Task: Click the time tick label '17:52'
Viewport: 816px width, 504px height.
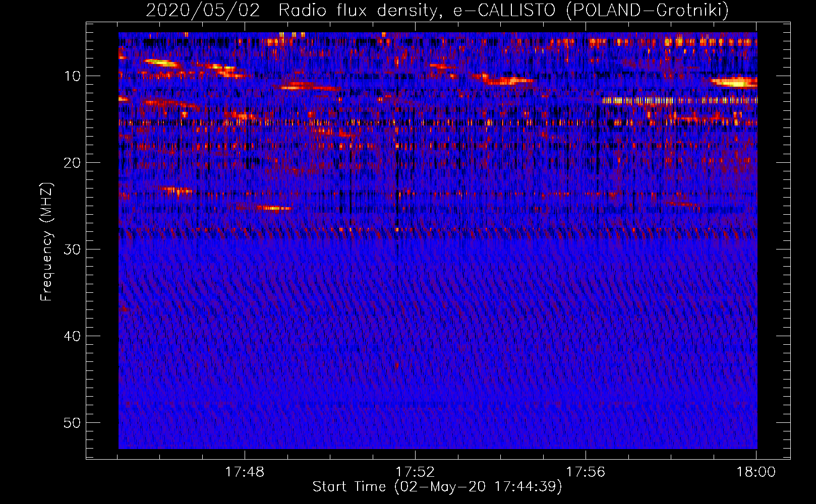Action: pyautogui.click(x=415, y=472)
